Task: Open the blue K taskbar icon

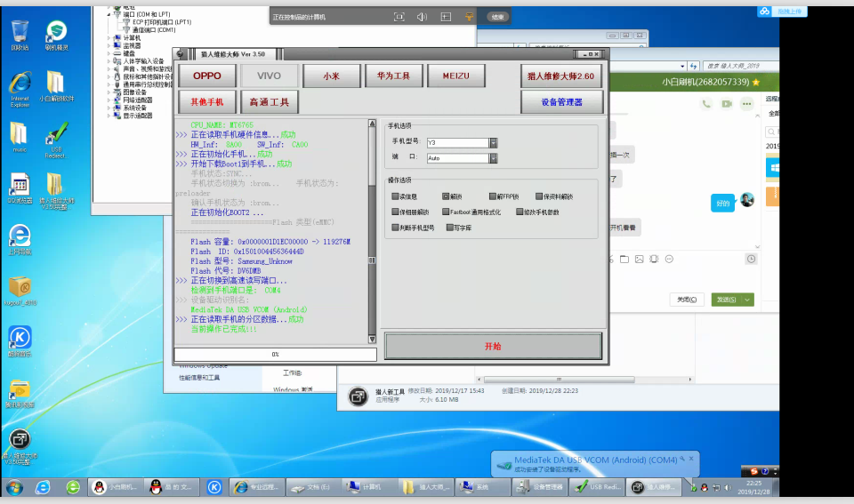Action: pyautogui.click(x=214, y=487)
